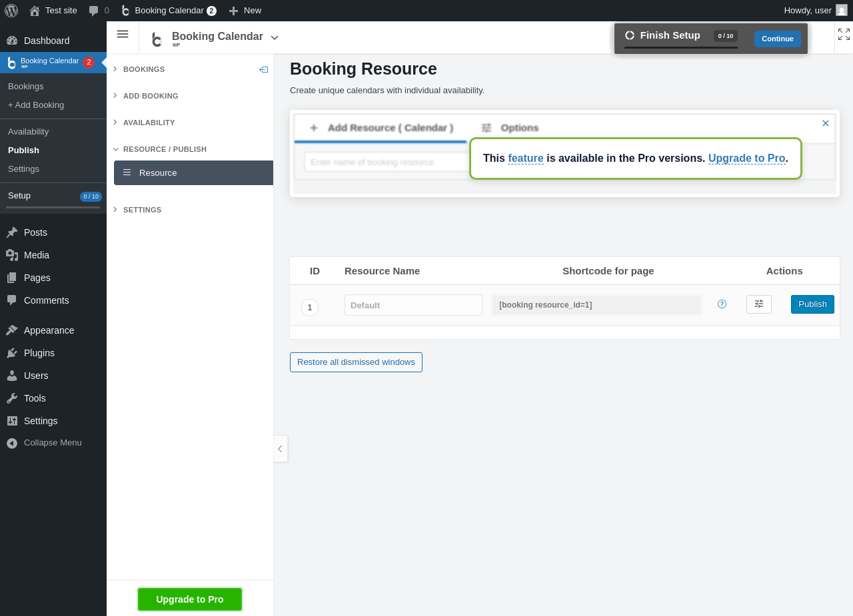Open the Booking Calendar title dropdown
Screen dimensions: 853x616
point(275,38)
